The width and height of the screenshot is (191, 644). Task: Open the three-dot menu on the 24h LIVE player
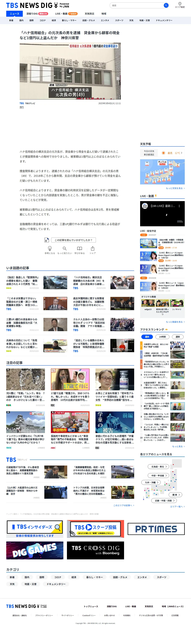pos(179,206)
